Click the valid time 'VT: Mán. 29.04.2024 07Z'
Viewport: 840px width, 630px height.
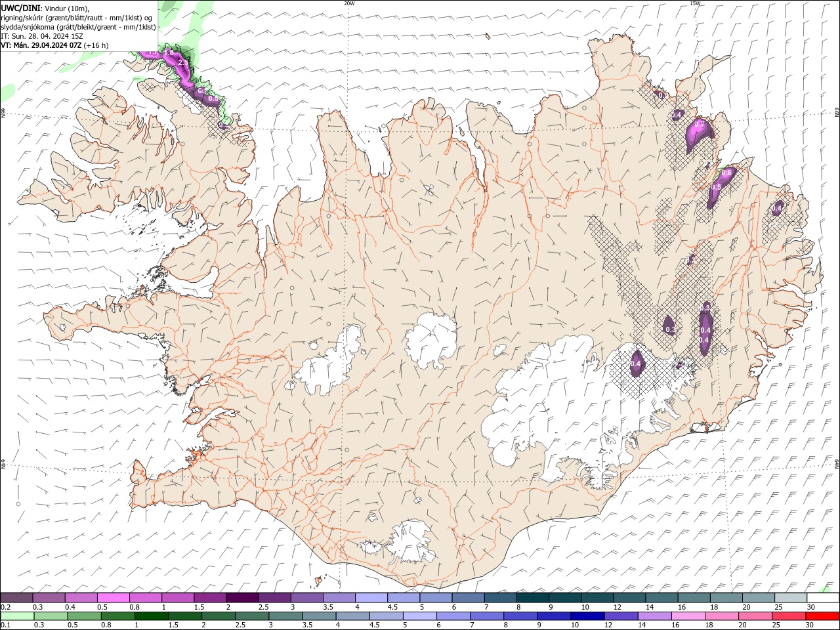(x=41, y=45)
